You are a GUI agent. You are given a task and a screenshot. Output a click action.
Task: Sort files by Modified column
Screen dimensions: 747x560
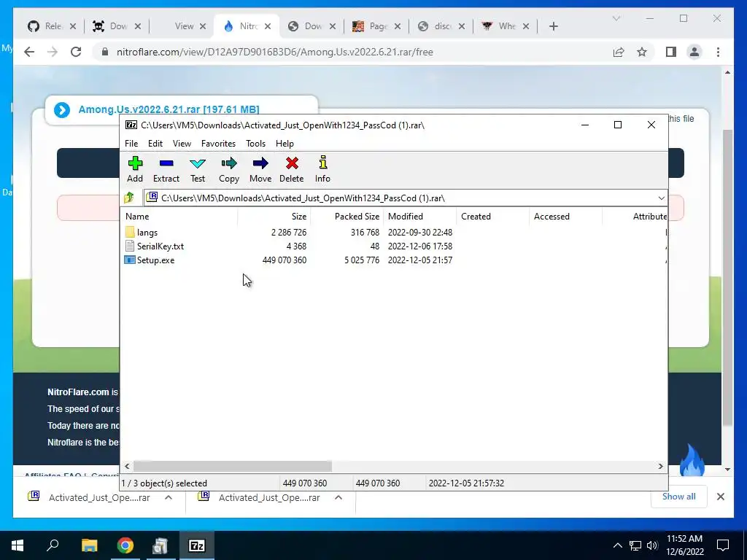419,216
